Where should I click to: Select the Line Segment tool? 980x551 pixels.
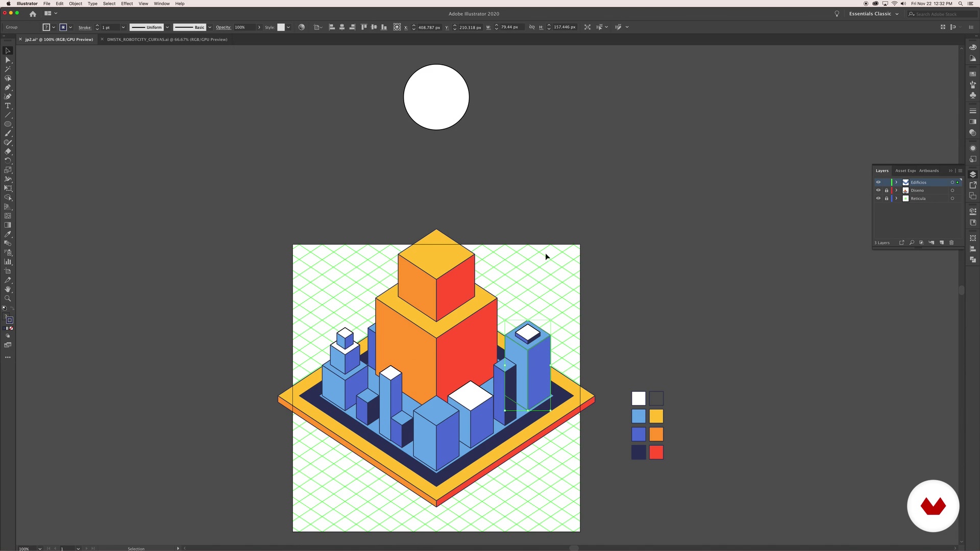(8, 115)
